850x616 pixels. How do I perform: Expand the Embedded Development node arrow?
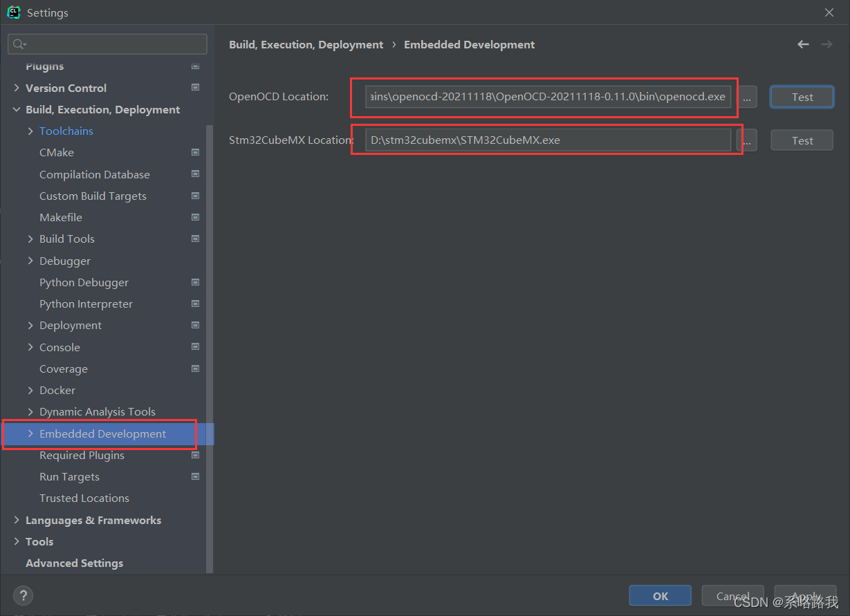pos(30,433)
